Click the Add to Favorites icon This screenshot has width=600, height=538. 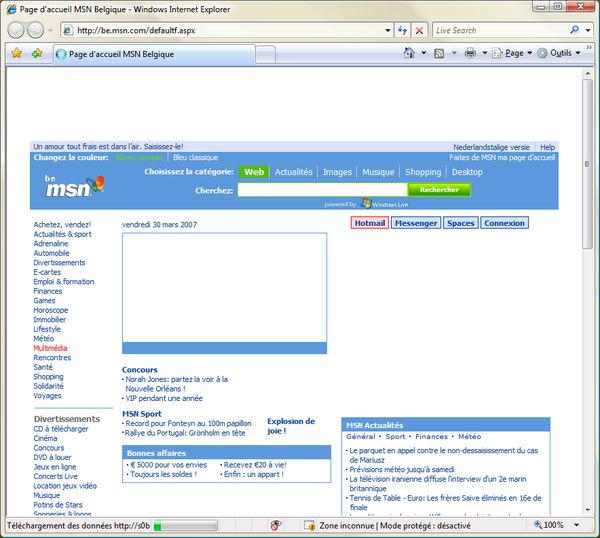37,53
